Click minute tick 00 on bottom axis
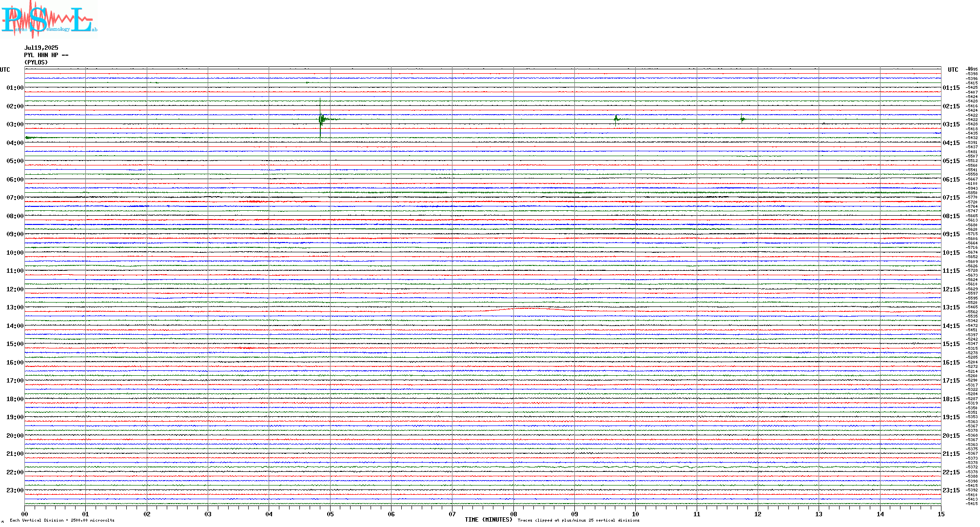This screenshot has width=980, height=527. coord(24,514)
